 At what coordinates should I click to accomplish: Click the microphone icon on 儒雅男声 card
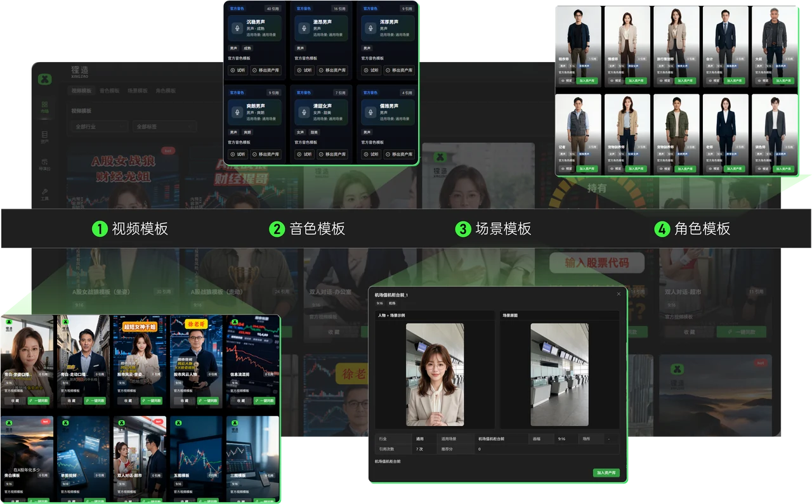click(370, 113)
